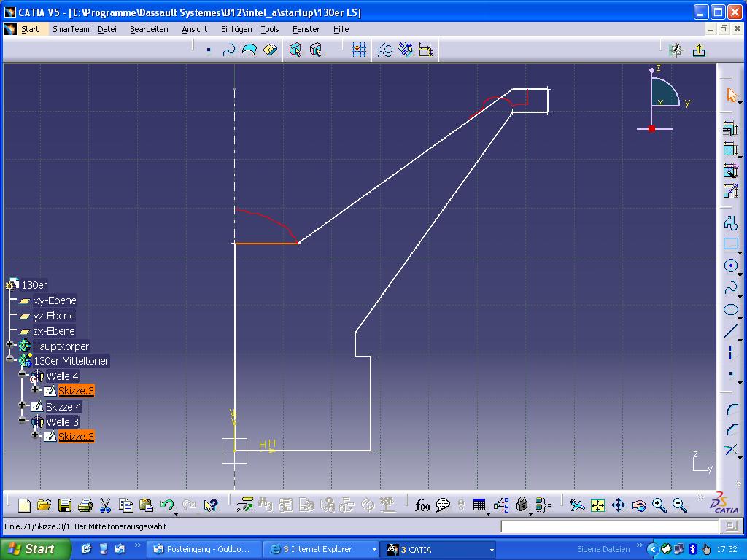Click the Pan view icon
The width and height of the screenshot is (747, 560).
click(x=618, y=505)
